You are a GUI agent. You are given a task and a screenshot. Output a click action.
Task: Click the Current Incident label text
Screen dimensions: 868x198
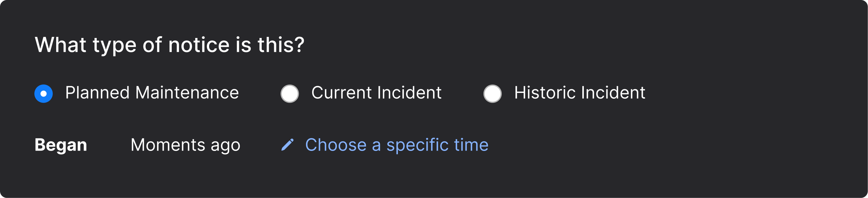coord(376,93)
